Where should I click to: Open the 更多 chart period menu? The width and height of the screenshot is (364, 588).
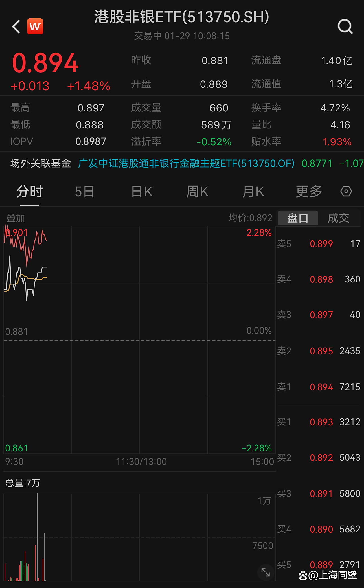(309, 192)
